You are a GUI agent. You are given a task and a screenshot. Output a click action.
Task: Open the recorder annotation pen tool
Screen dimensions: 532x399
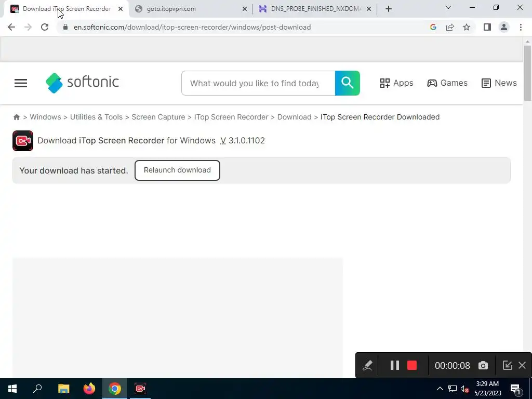tap(367, 365)
